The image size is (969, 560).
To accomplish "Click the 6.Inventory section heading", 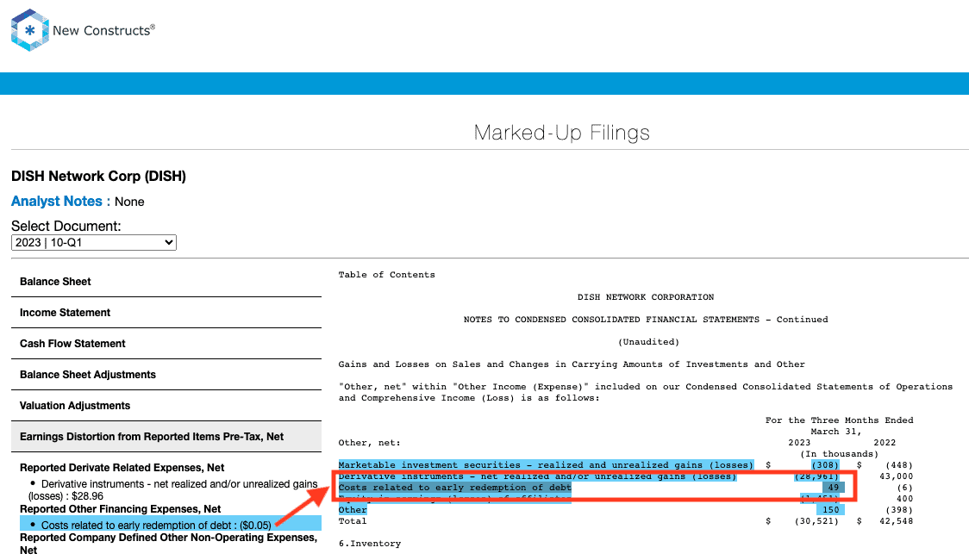I will tap(370, 544).
